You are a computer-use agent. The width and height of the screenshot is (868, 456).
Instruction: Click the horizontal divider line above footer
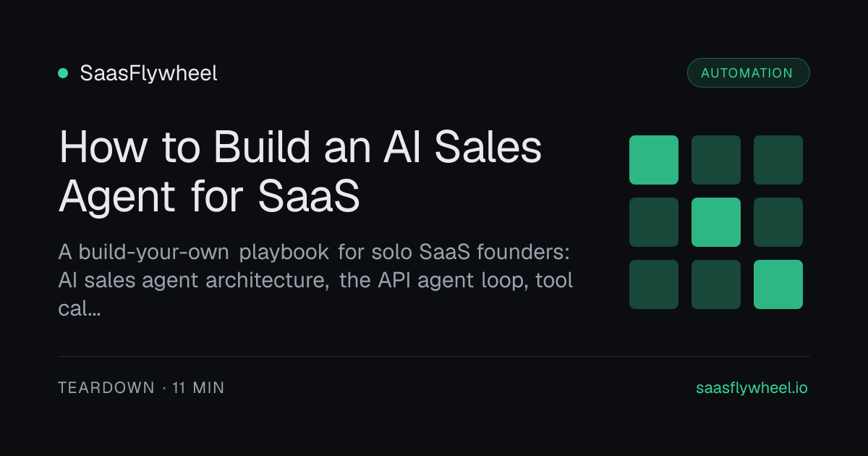pyautogui.click(x=434, y=356)
